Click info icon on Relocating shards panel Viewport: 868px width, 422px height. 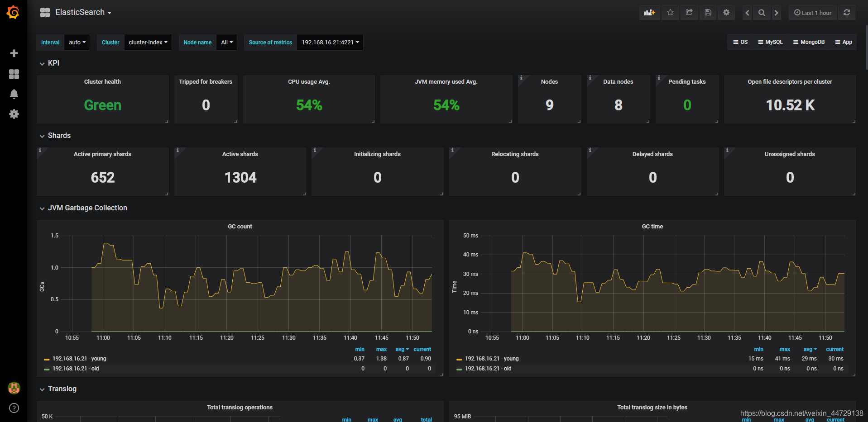tap(452, 150)
